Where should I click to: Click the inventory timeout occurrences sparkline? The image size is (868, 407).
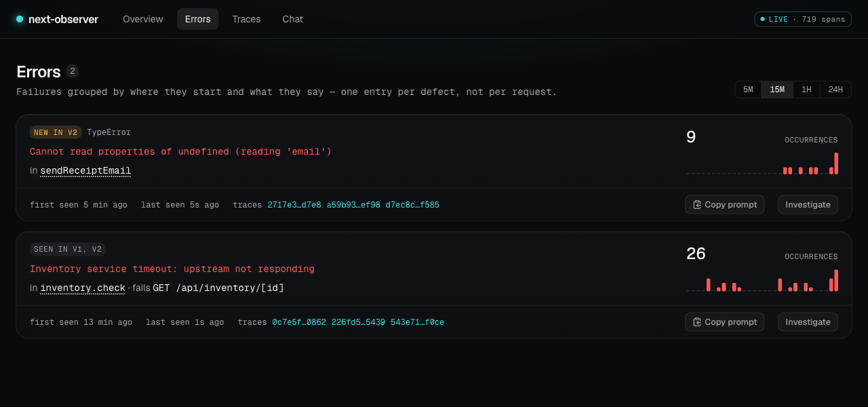762,281
